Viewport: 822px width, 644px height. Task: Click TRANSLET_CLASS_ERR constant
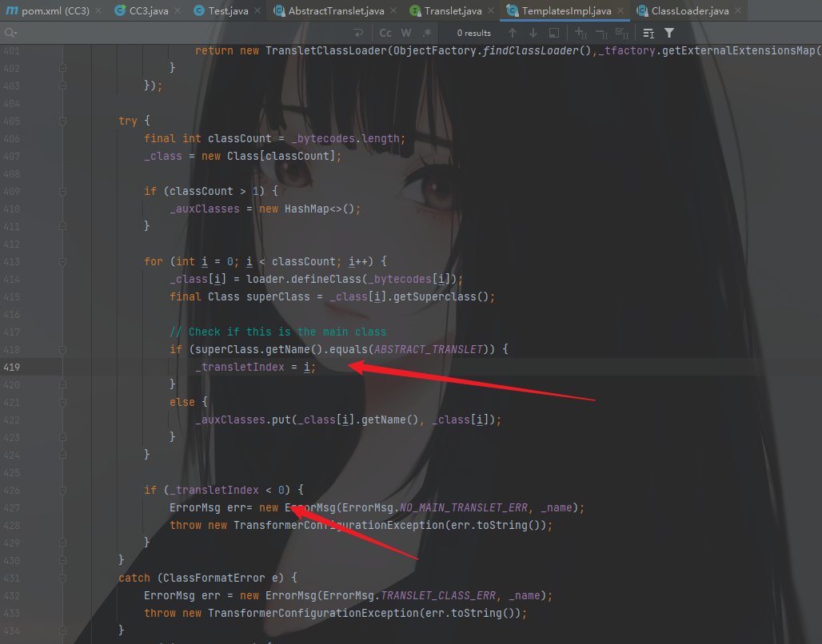coord(437,595)
